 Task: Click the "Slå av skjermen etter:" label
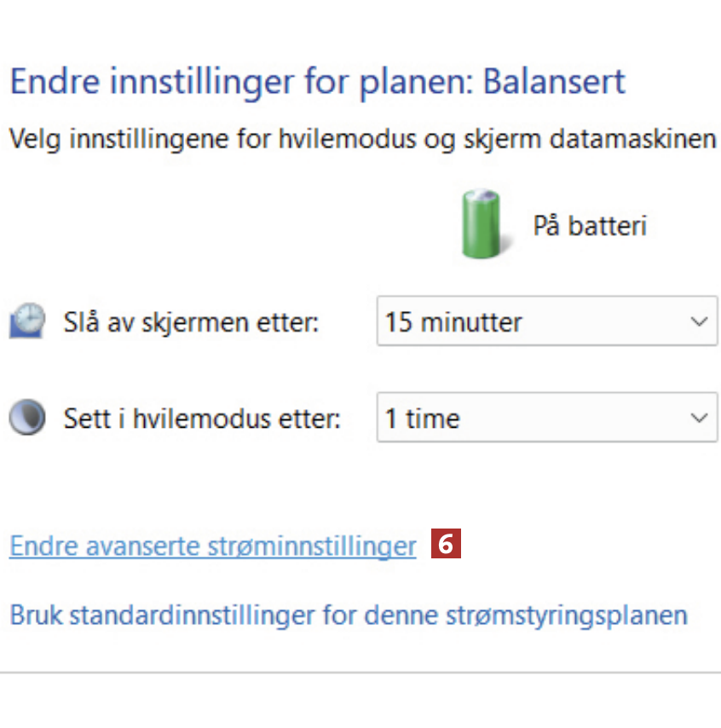pos(191,323)
